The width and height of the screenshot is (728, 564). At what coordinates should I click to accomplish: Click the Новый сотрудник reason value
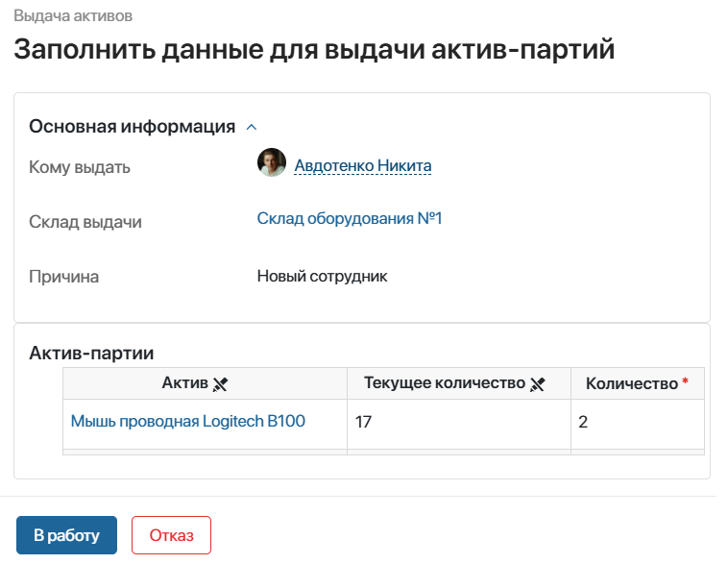pos(322,277)
